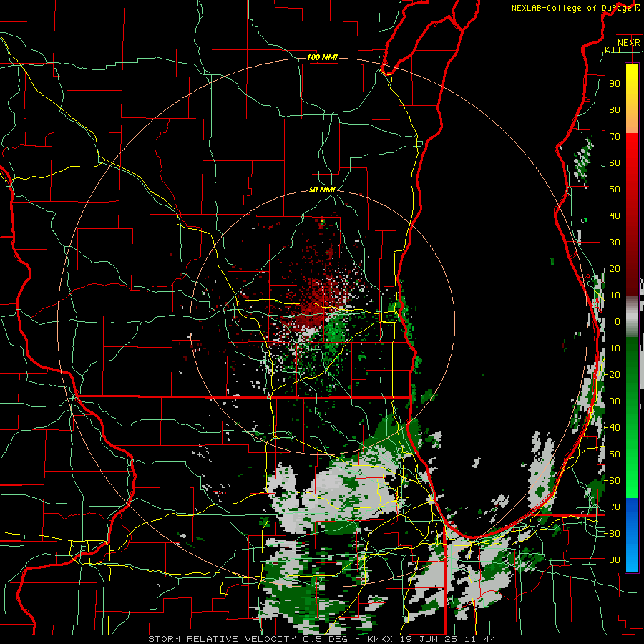Click the positive 90 value on the scale
Viewport: 644px width, 644px height.
pos(615,84)
